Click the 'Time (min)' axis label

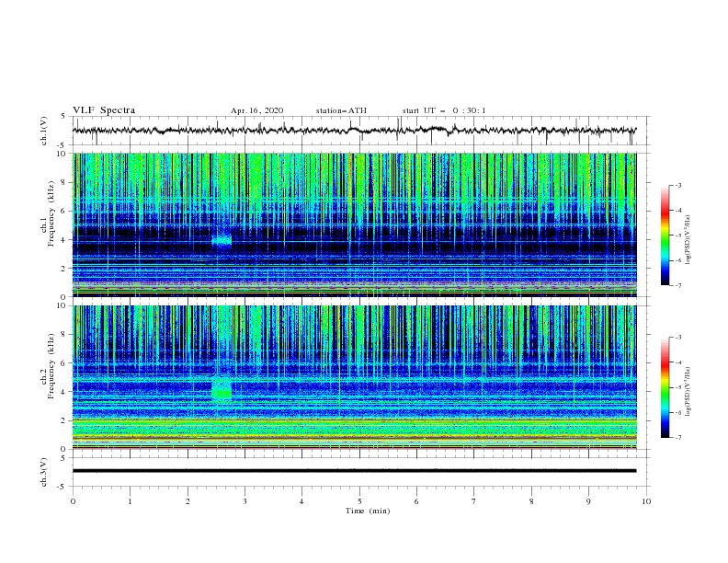[368, 511]
